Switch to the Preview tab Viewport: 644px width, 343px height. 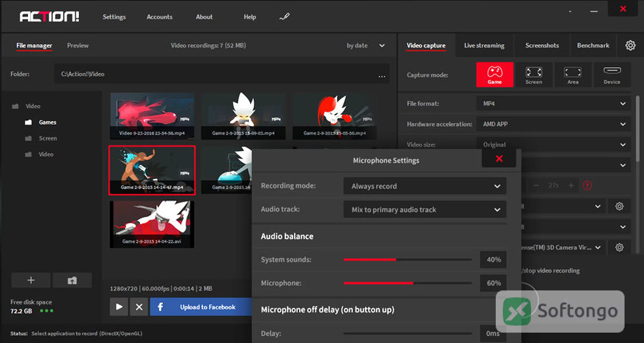point(78,45)
